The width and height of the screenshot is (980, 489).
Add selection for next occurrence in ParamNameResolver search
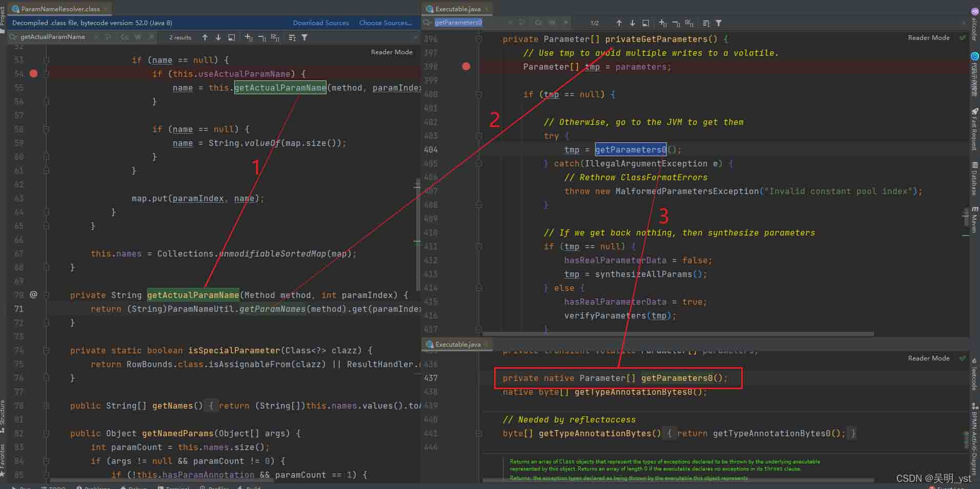click(x=249, y=37)
